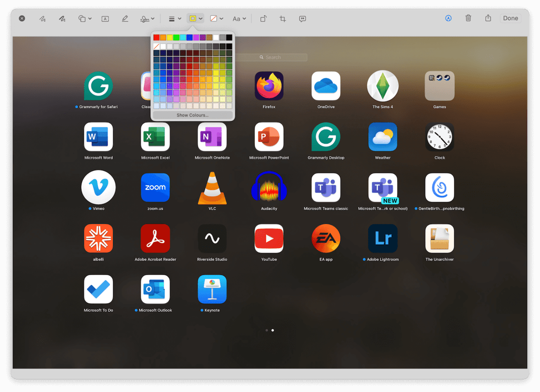
Task: Delete the screenshot using the trash icon
Action: tap(468, 18)
